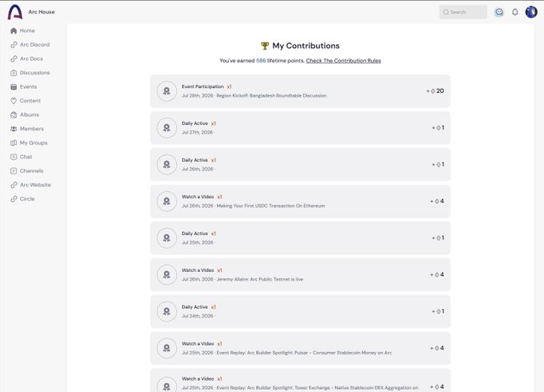Click badge icon on Jul 27th Daily Active card
Viewport: 544px width, 392px height.
[166, 128]
